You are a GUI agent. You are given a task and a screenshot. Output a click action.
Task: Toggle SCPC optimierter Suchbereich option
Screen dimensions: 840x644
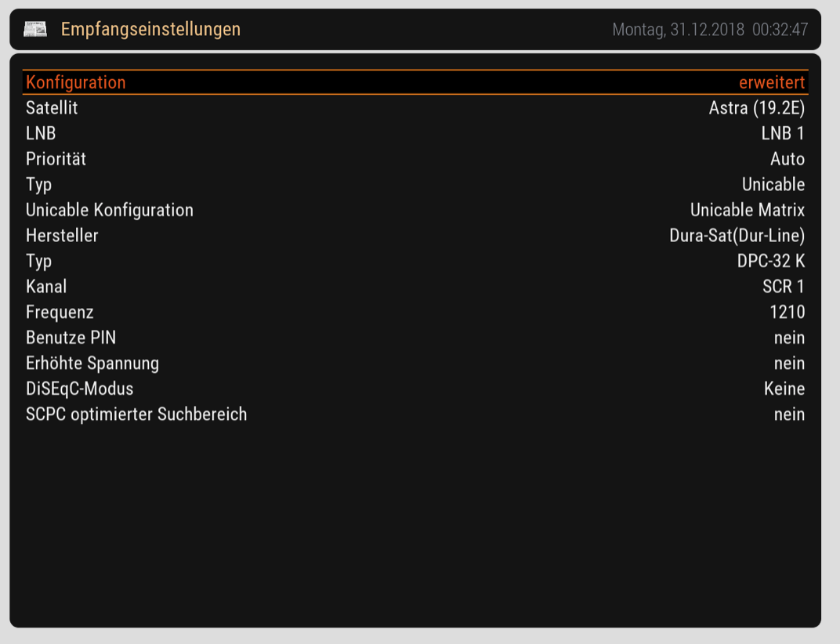pos(788,414)
